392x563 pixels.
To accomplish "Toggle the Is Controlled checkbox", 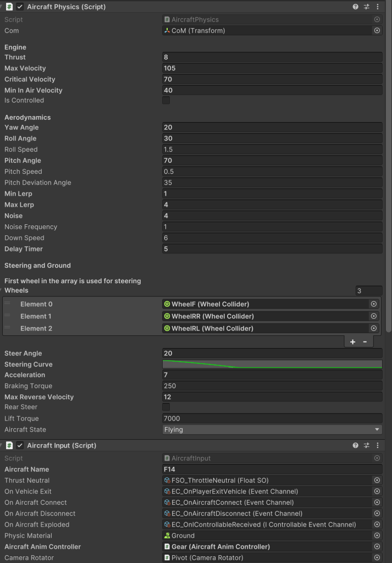I will pyautogui.click(x=166, y=101).
